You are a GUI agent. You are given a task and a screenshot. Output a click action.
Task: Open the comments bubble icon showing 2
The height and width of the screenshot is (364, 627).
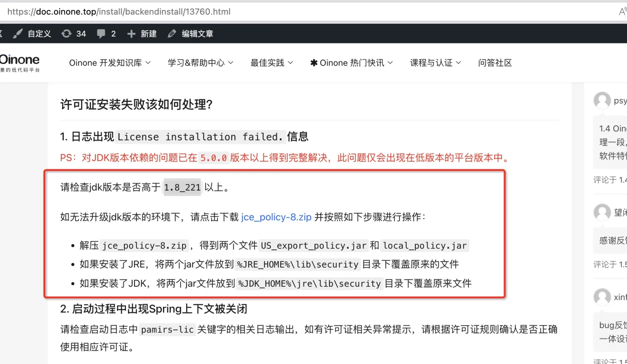101,34
